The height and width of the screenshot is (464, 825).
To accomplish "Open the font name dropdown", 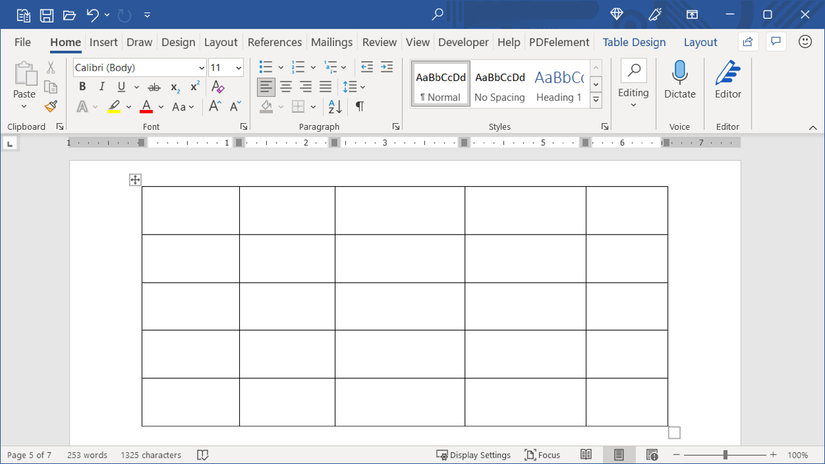I will (x=201, y=68).
